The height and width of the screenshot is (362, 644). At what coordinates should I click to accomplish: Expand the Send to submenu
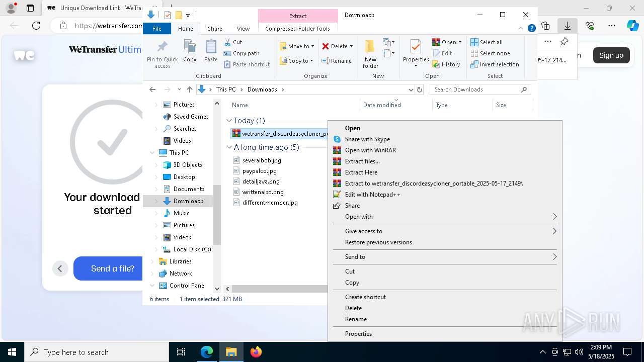pyautogui.click(x=445, y=257)
